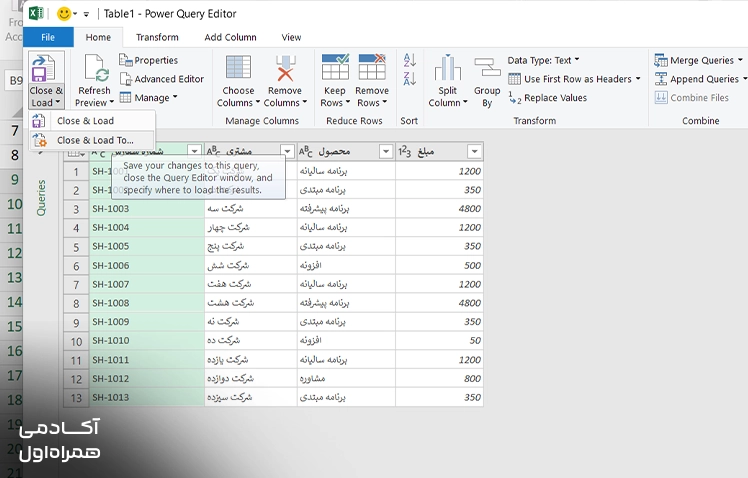
Task: Open query Properties
Action: click(x=149, y=60)
